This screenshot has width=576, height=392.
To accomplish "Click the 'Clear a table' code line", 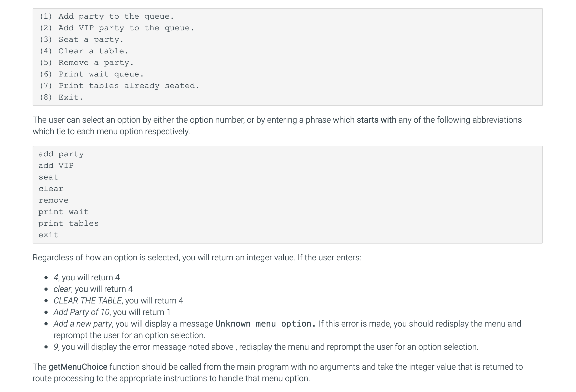I will 84,51.
